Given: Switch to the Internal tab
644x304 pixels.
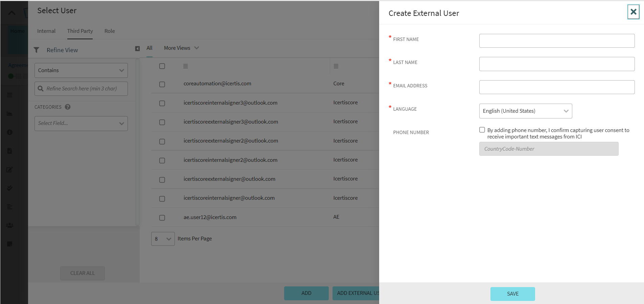Looking at the screenshot, I should click(46, 31).
